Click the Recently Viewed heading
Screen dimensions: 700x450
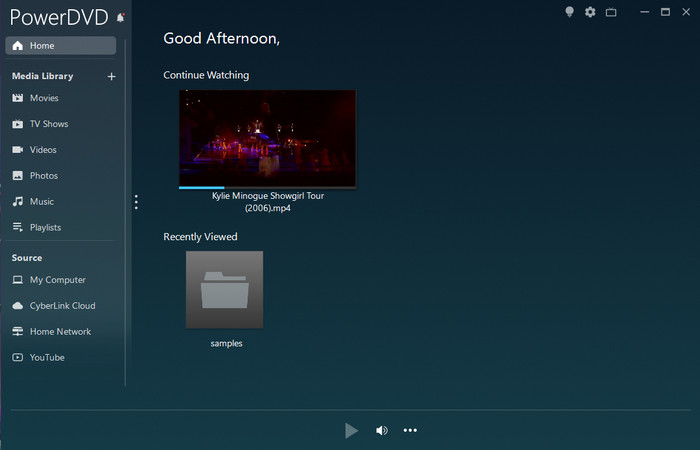point(200,237)
